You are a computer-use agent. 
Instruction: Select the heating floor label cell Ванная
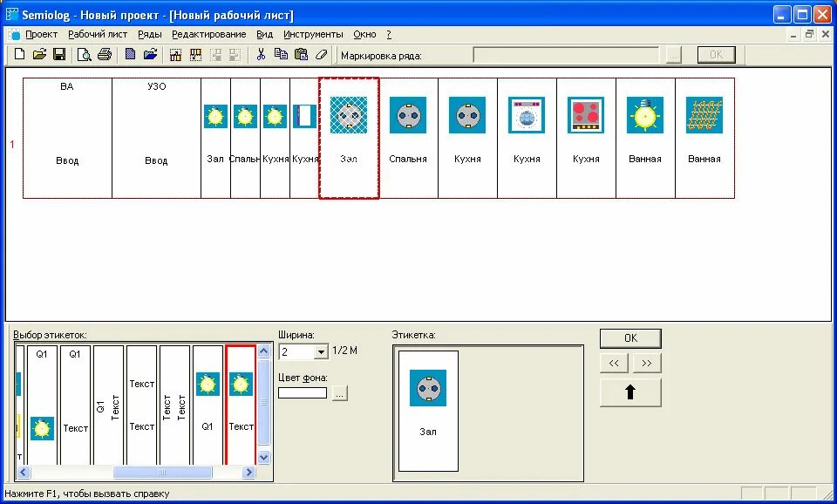[x=704, y=139]
